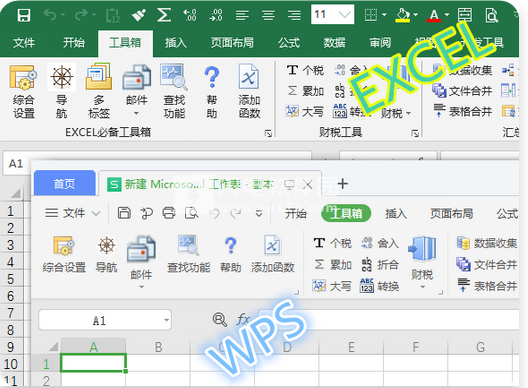Click the format painter brush icon in Excel toolbar

[x=138, y=15]
